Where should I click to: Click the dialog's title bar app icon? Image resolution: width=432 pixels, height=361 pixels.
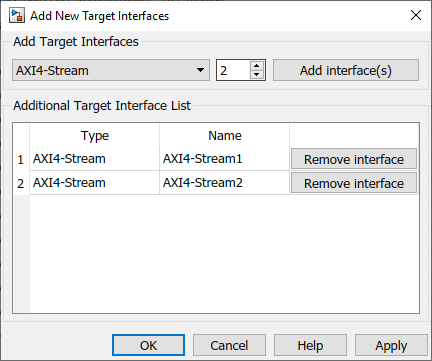17,16
